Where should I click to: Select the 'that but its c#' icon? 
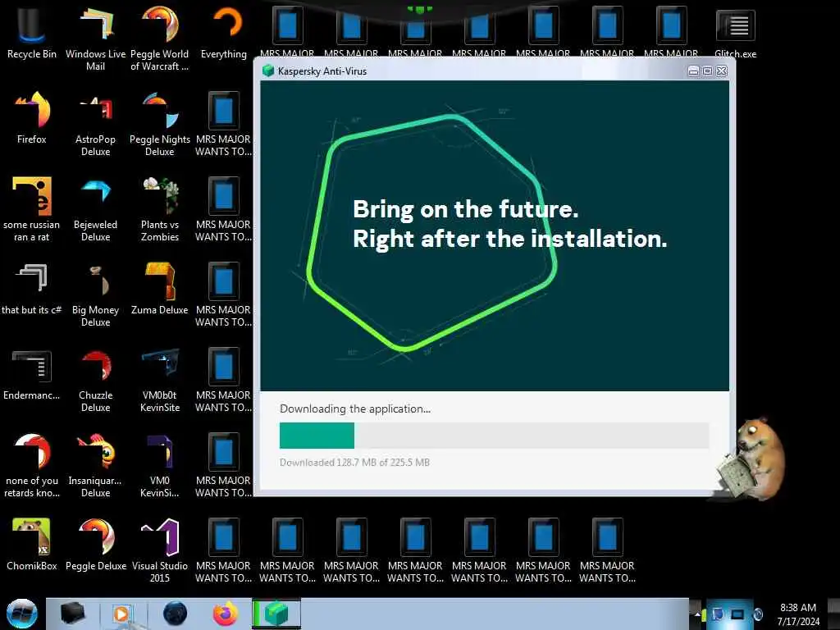32,288
